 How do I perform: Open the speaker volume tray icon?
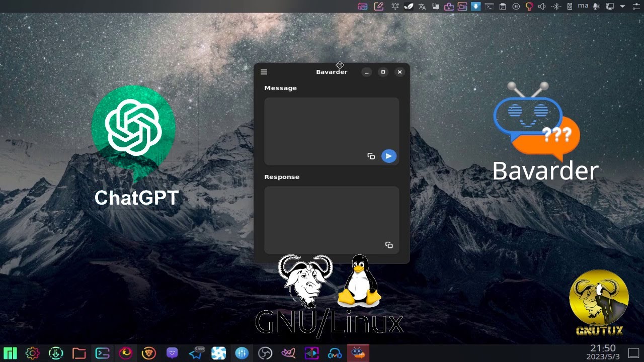542,6
